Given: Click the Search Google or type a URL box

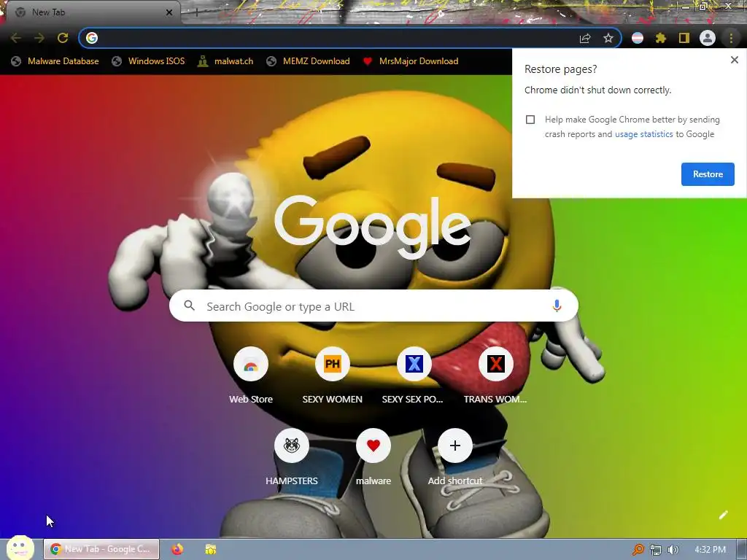Looking at the screenshot, I should point(373,306).
